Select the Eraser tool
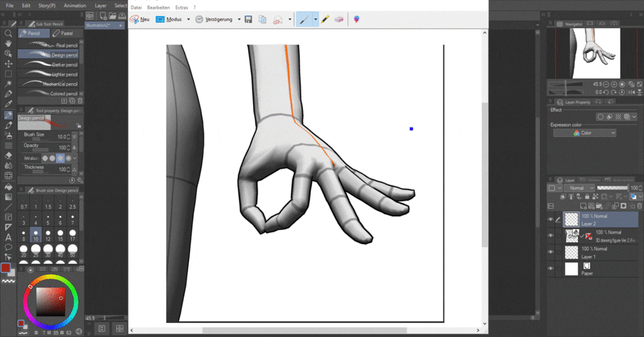The width and height of the screenshot is (644, 337). point(8,156)
